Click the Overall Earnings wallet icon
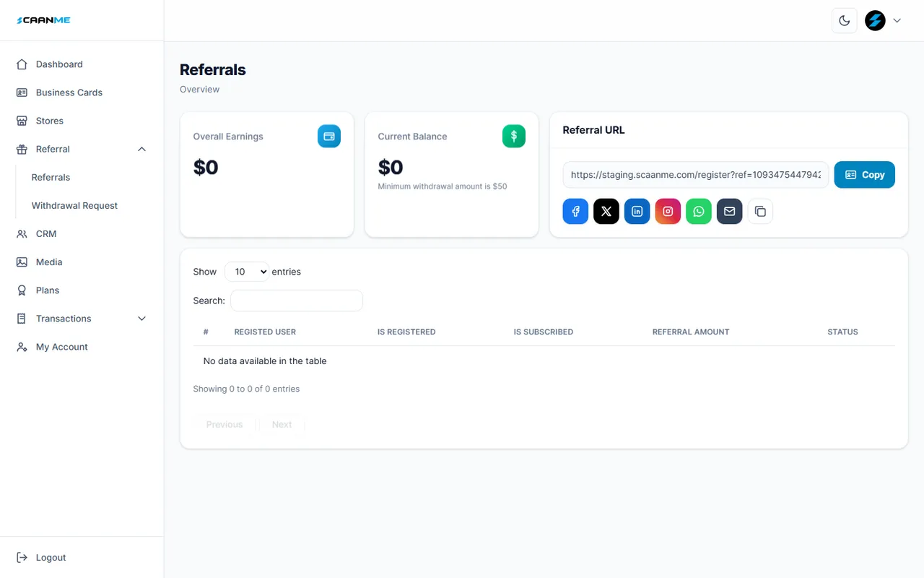This screenshot has height=578, width=924. click(x=329, y=136)
